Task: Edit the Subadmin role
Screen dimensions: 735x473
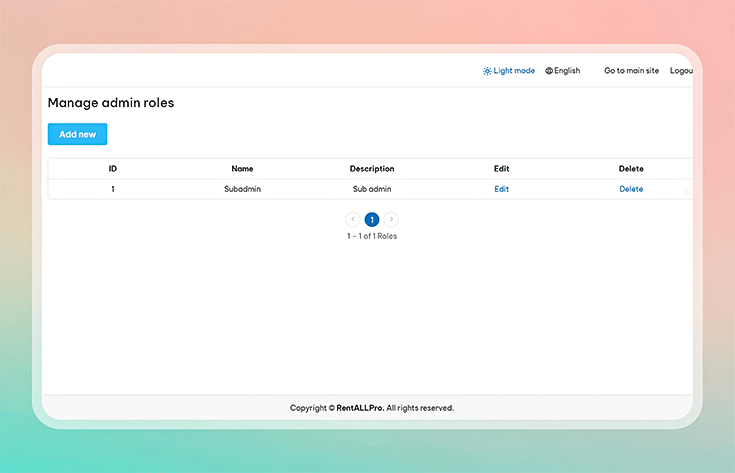Action: tap(501, 189)
